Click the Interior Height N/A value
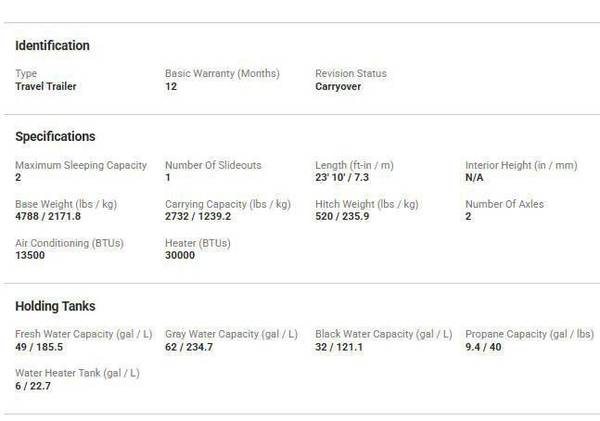The width and height of the screenshot is (600, 421). pyautogui.click(x=476, y=178)
